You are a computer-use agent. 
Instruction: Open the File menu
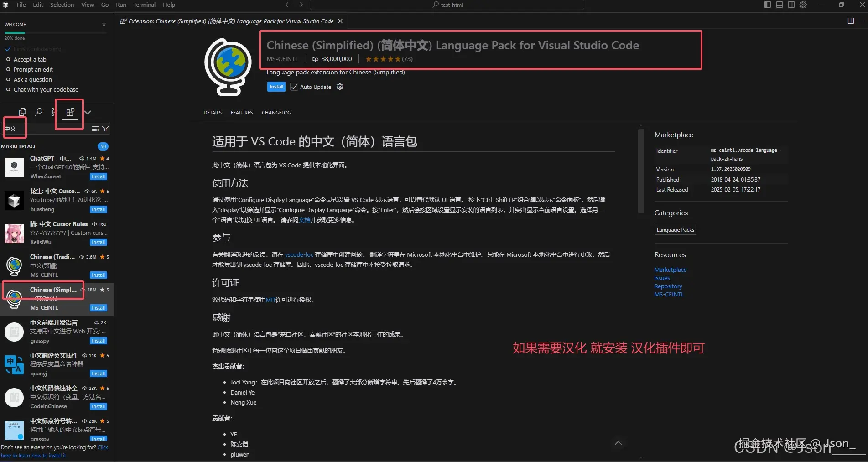(x=21, y=5)
